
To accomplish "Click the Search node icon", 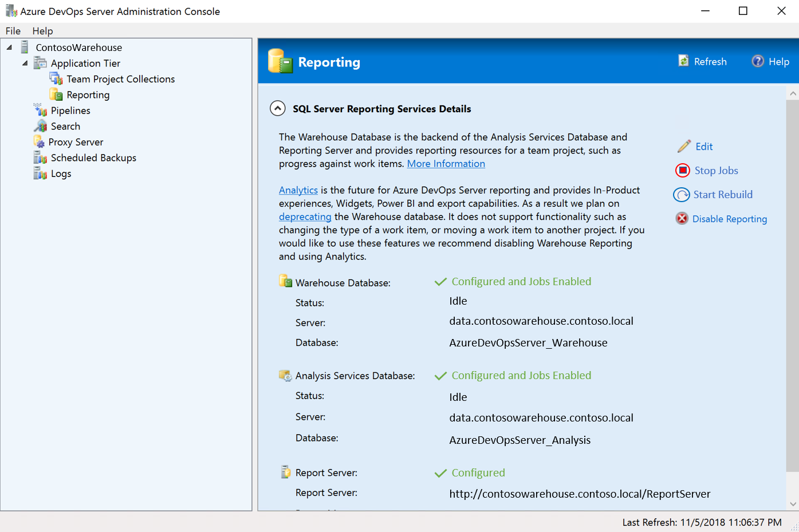I will (x=40, y=126).
